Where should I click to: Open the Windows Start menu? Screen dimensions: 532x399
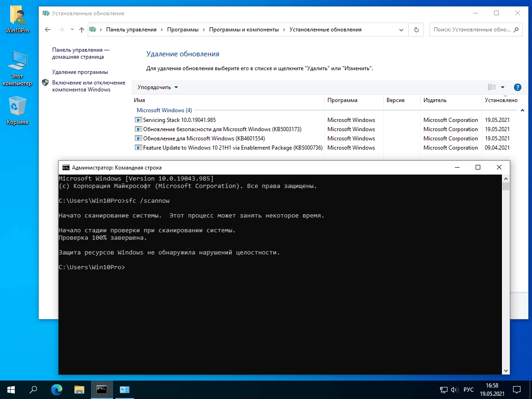tap(11, 389)
